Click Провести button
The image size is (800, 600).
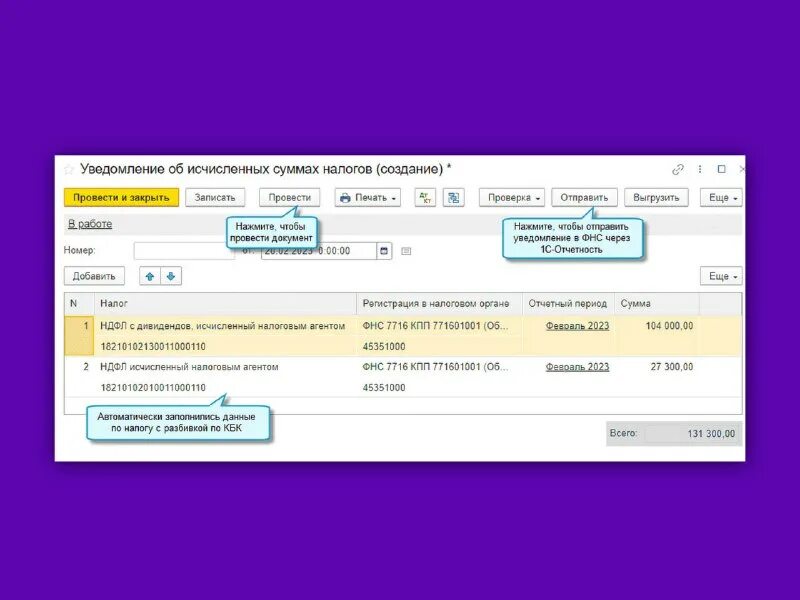pos(289,197)
